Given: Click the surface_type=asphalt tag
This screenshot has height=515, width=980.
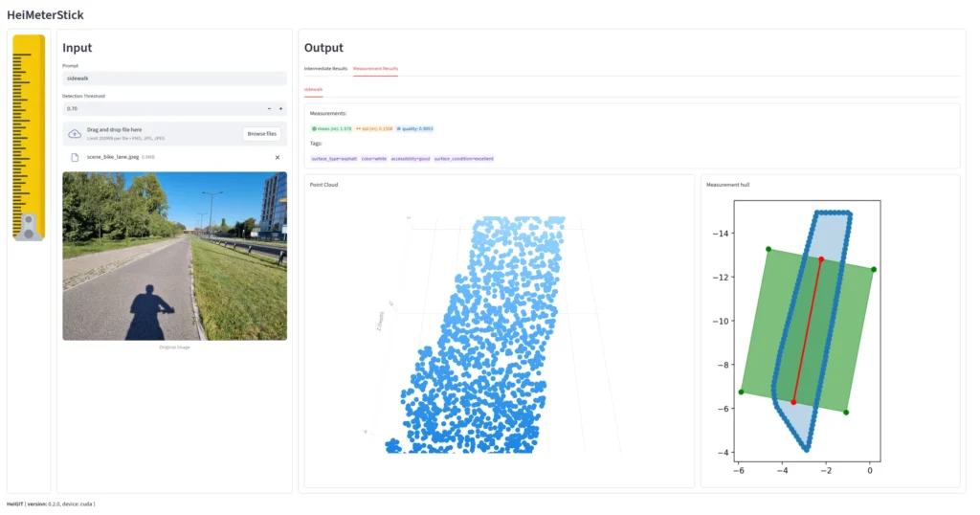Looking at the screenshot, I should (334, 159).
